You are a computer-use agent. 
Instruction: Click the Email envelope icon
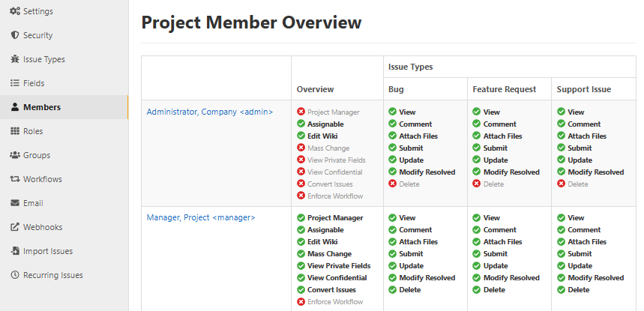(15, 203)
